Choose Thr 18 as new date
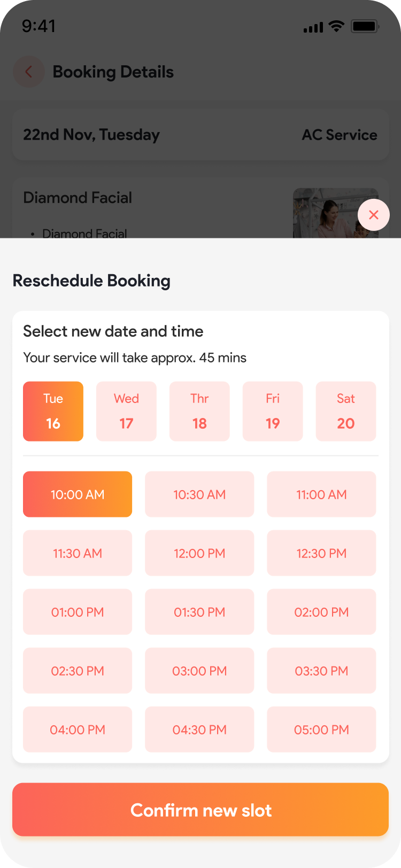401x868 pixels. click(x=199, y=411)
